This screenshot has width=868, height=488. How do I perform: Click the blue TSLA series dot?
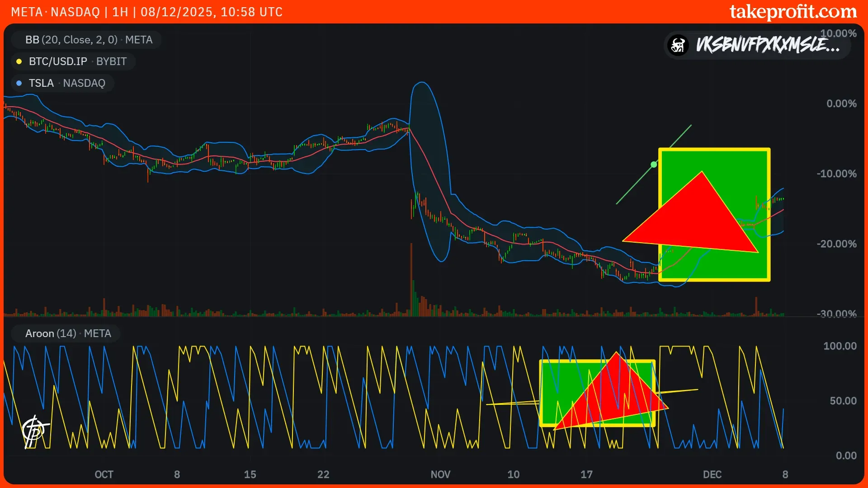click(19, 83)
